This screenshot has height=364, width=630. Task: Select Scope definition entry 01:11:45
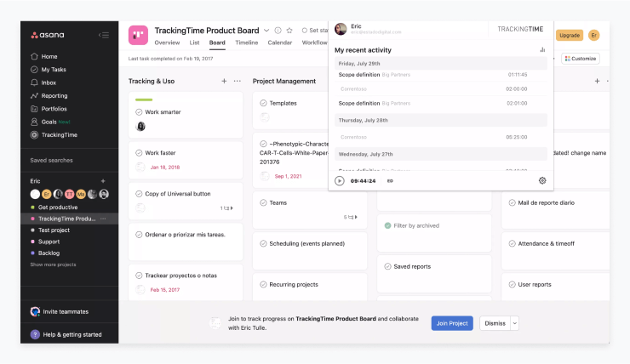(441, 75)
